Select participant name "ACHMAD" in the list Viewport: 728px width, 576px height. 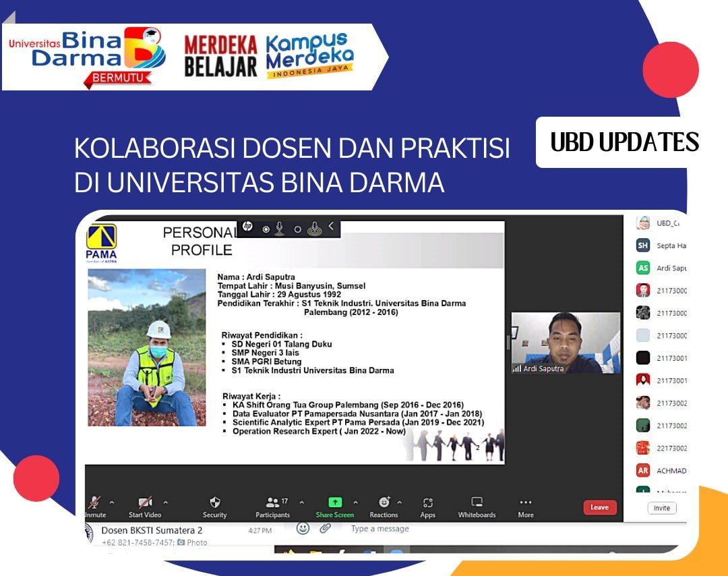click(671, 471)
